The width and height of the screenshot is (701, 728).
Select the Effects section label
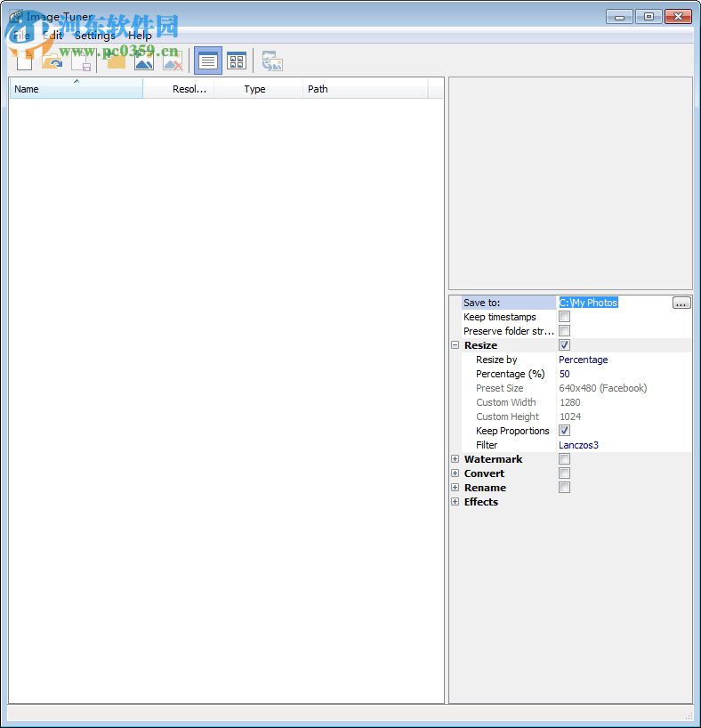tap(481, 501)
